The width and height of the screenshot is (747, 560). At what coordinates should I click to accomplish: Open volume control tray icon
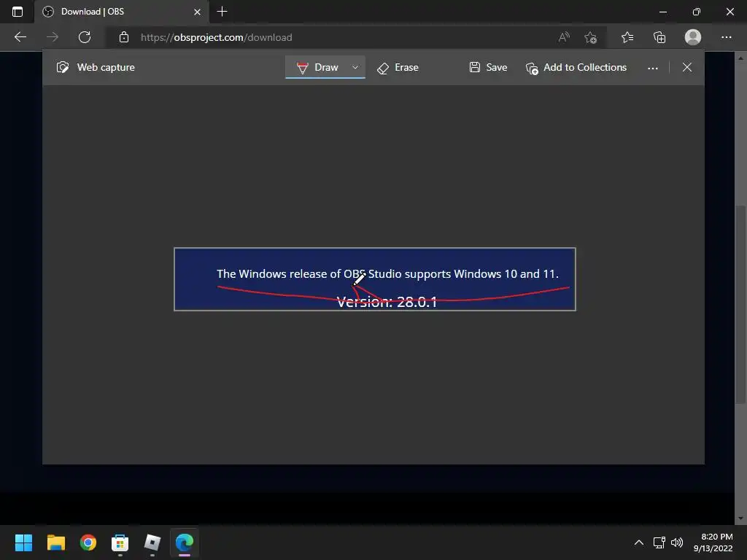(x=676, y=542)
